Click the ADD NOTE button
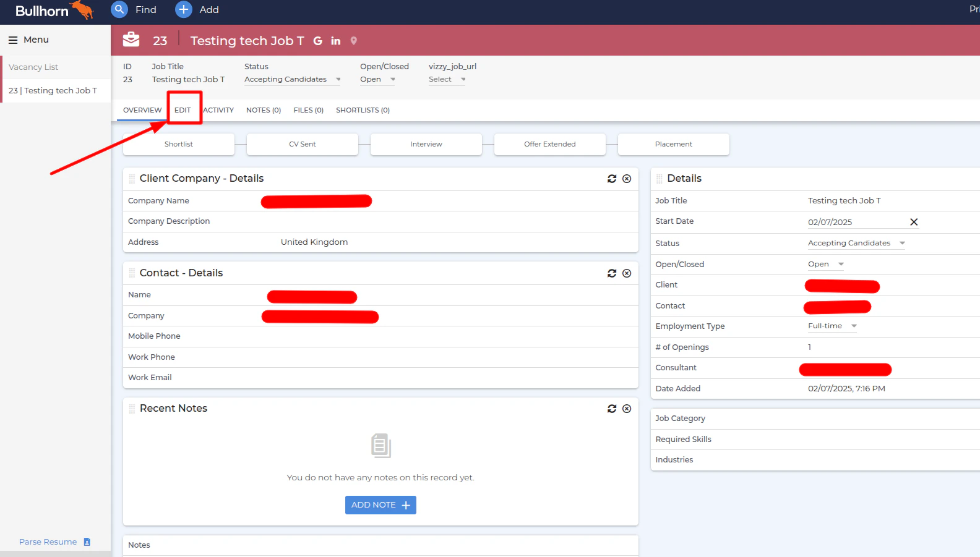The width and height of the screenshot is (980, 557). [x=380, y=505]
